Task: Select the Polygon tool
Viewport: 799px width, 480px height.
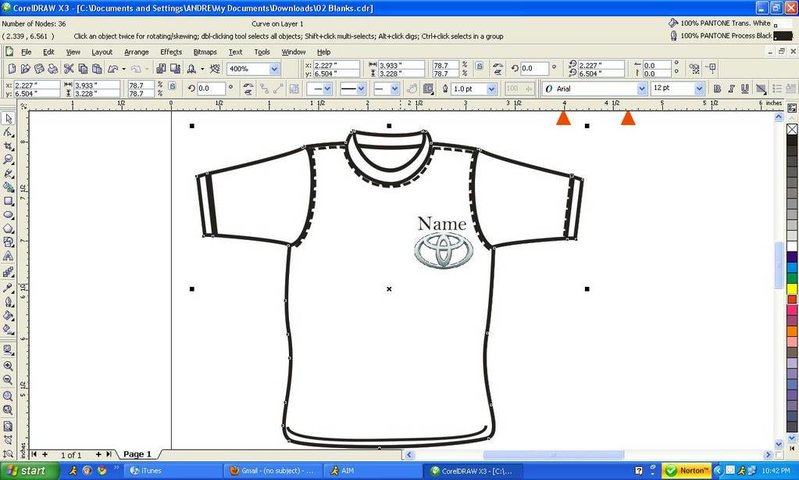Action: pyautogui.click(x=8, y=229)
